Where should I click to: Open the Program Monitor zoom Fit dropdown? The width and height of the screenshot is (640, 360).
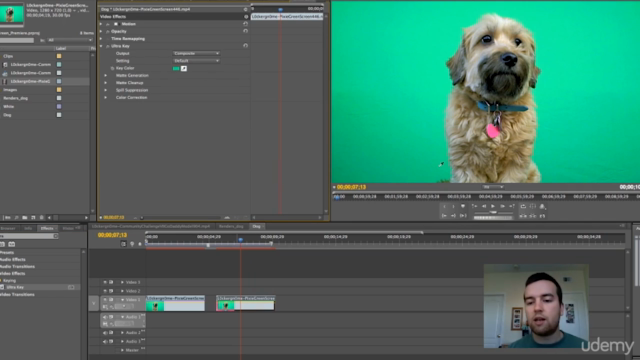click(x=493, y=187)
